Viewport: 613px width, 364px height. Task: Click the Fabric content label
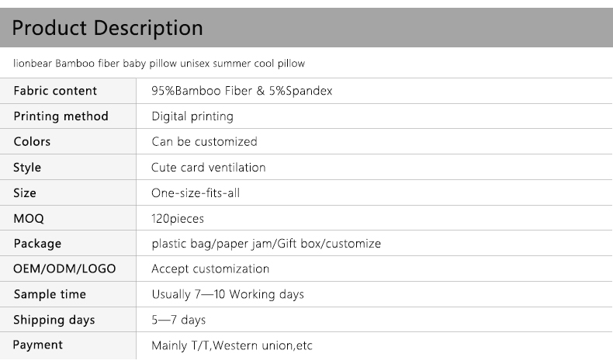[x=55, y=91]
